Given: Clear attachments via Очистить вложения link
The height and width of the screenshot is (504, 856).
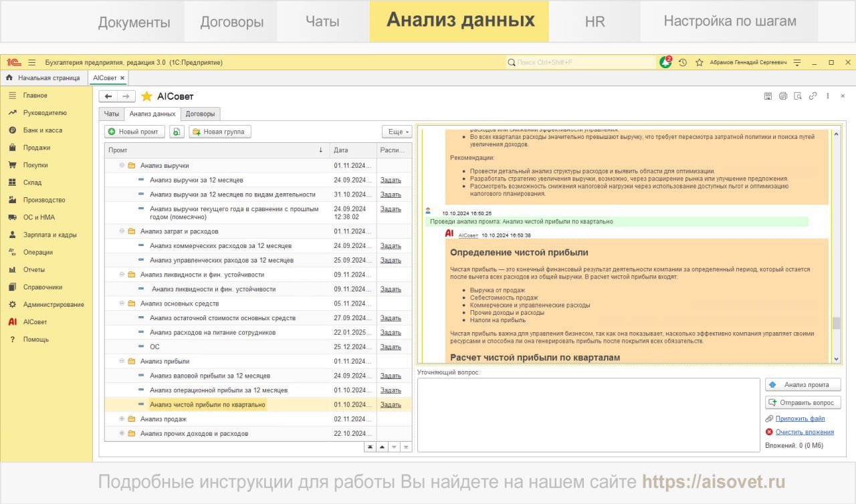Looking at the screenshot, I should pos(805,432).
